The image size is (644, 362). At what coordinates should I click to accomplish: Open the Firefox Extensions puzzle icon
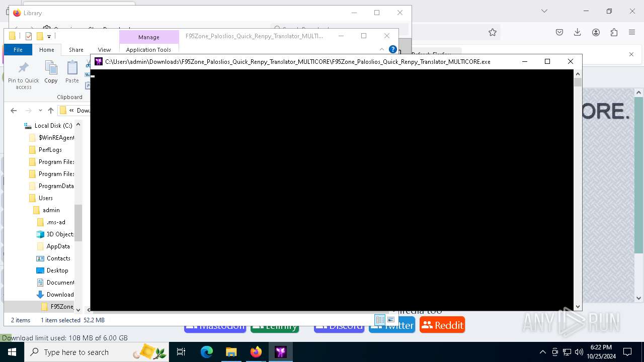614,32
